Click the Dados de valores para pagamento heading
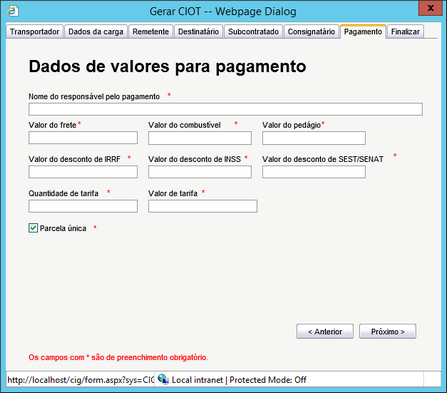The width and height of the screenshot is (447, 393). [167, 66]
